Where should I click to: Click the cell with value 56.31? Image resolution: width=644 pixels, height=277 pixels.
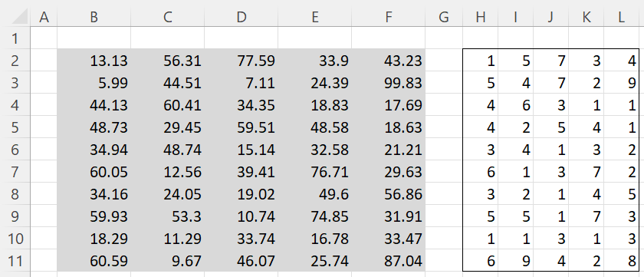point(168,61)
